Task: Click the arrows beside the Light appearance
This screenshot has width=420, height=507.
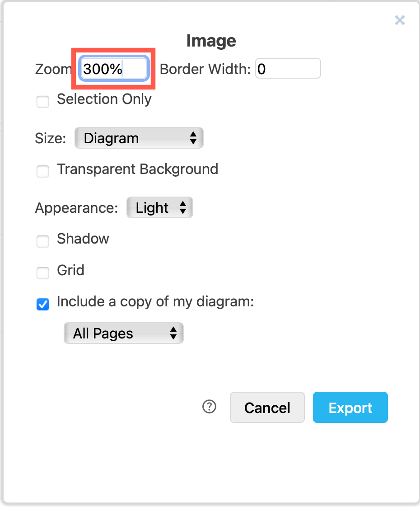Action: click(183, 207)
